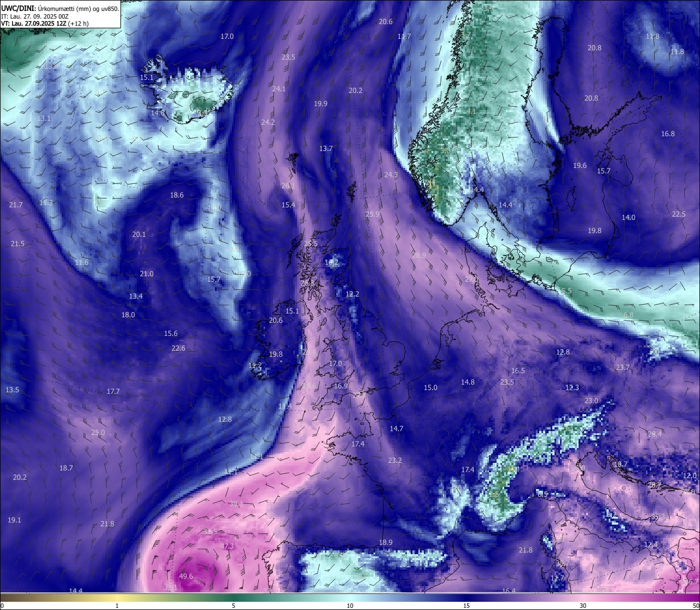Viewport: 700px width, 610px height.
Task: Click the 15.4 value label
Action: click(288, 205)
